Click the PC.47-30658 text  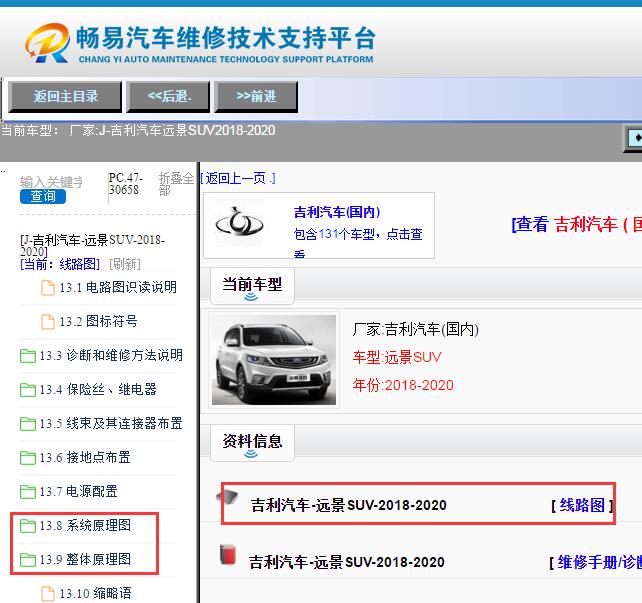(125, 184)
